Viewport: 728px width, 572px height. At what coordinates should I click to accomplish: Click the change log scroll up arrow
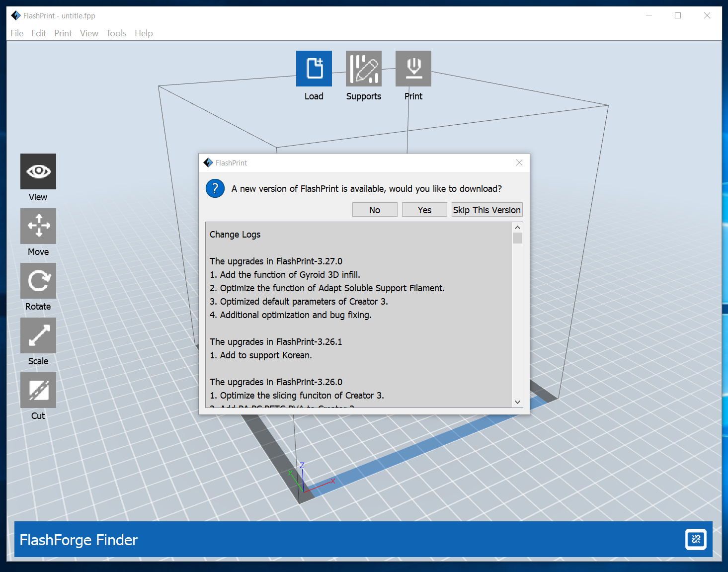517,228
